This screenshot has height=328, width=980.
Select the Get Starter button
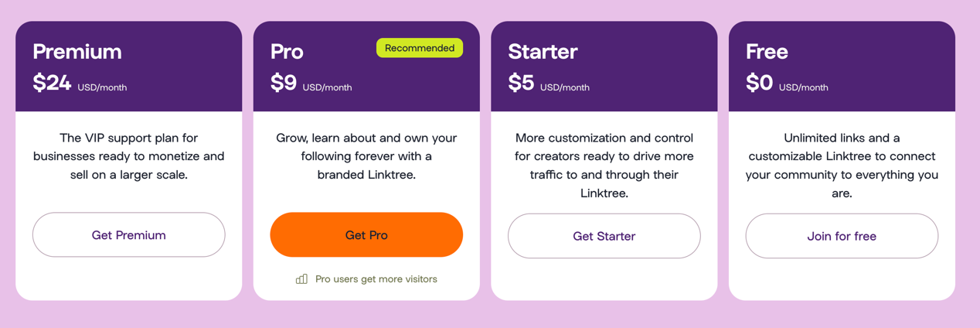(x=604, y=236)
